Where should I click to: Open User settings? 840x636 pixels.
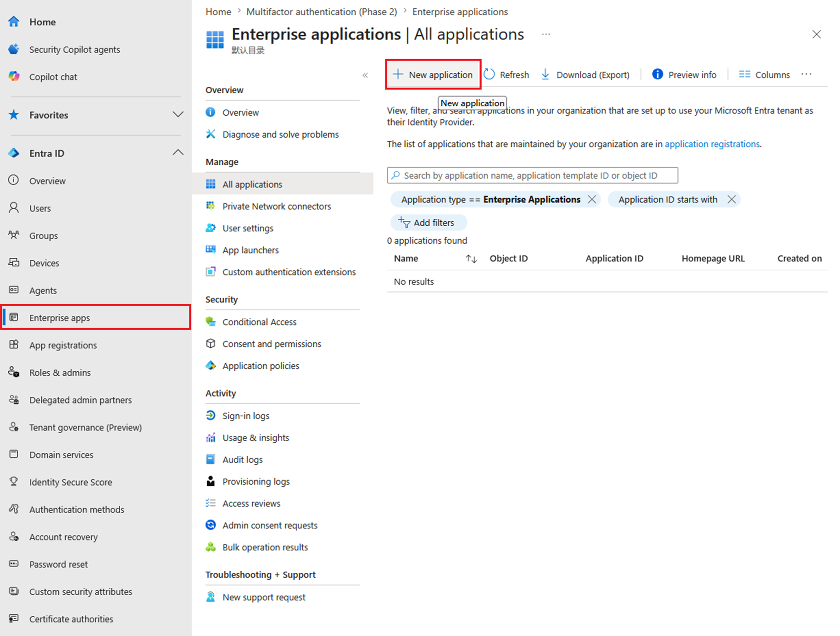click(x=247, y=228)
